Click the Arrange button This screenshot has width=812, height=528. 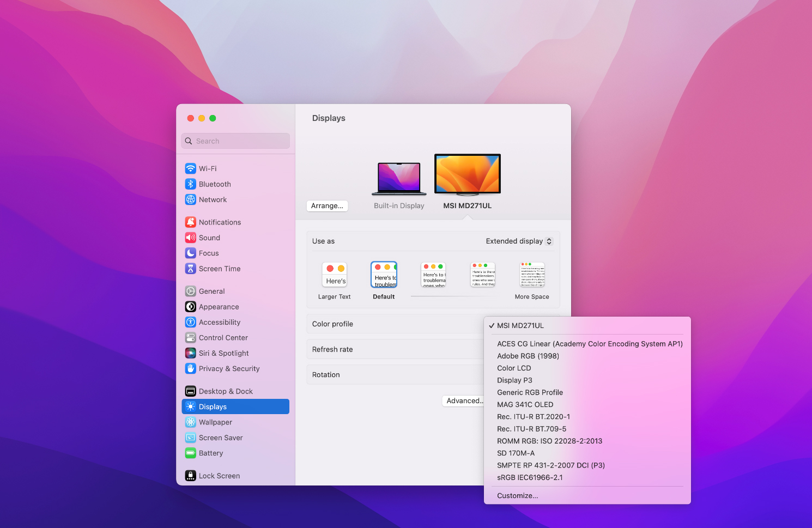click(x=327, y=206)
